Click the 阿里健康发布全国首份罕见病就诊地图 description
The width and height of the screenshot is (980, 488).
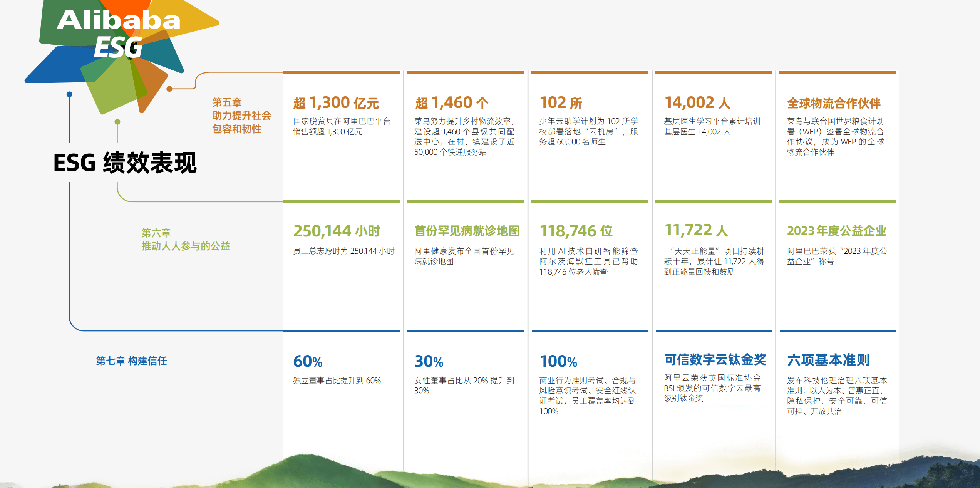tap(464, 256)
